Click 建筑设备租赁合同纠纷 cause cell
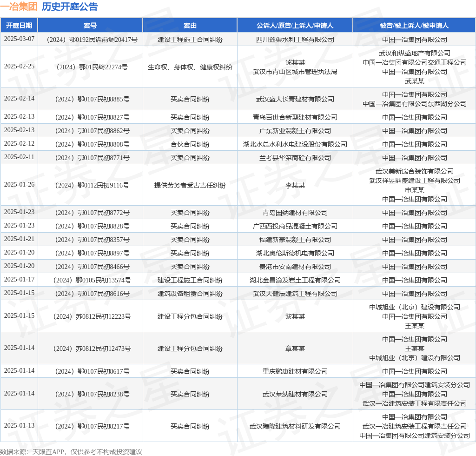The image size is (476, 456). point(190,294)
